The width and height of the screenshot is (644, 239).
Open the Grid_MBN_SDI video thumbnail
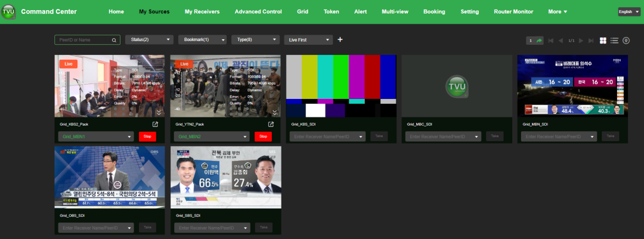[572, 86]
